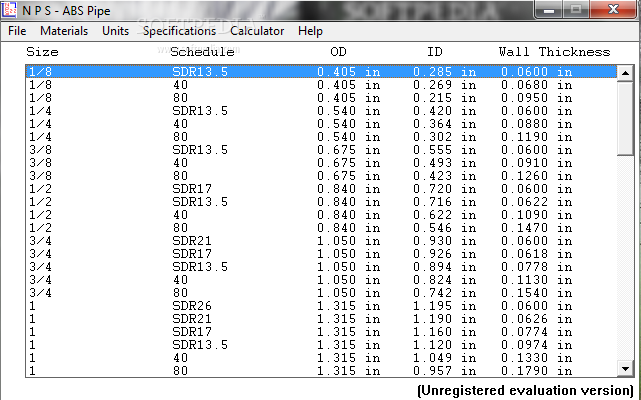Open the Help menu

(x=310, y=31)
